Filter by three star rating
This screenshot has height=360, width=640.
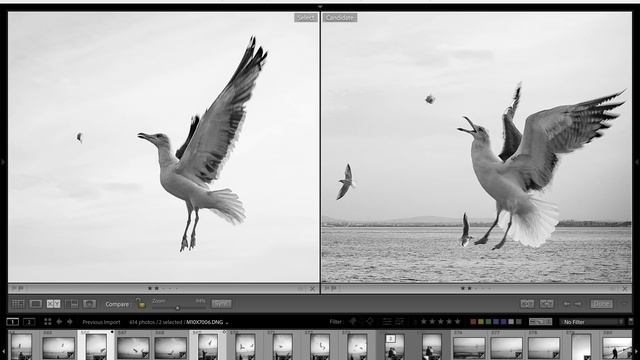[x=440, y=322]
